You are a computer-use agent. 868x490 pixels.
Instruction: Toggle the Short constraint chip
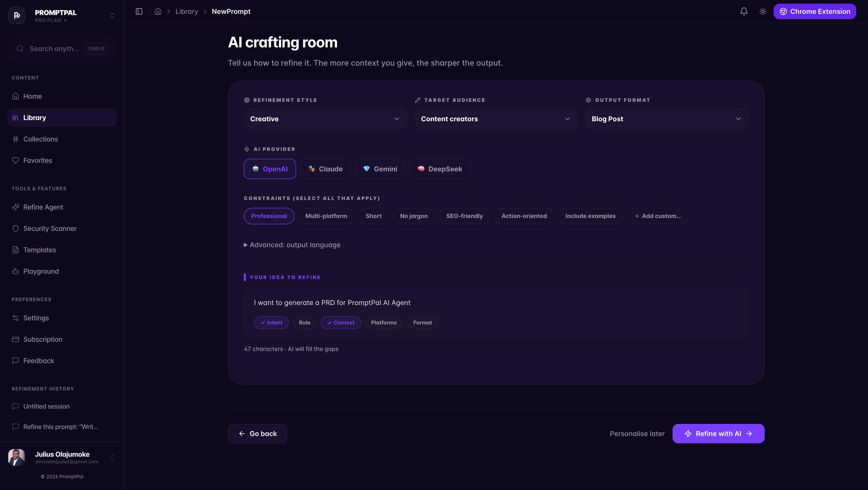[x=374, y=216]
